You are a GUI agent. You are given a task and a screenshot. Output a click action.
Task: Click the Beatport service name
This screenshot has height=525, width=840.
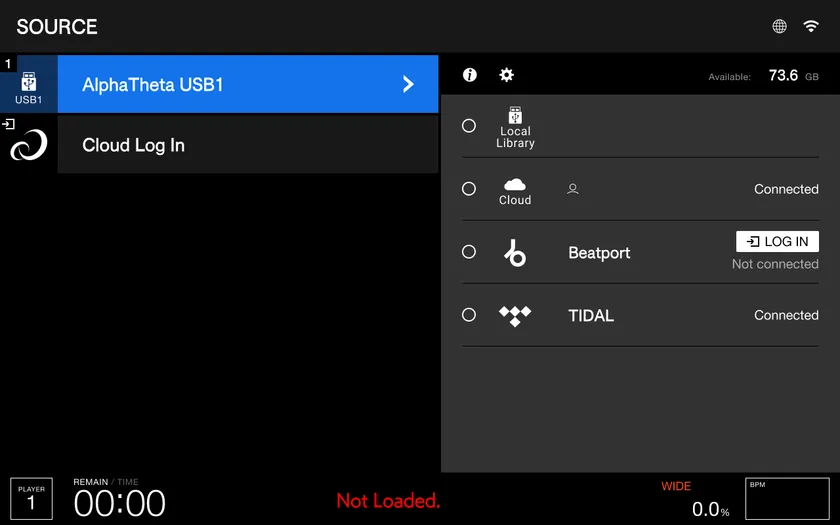coord(599,253)
